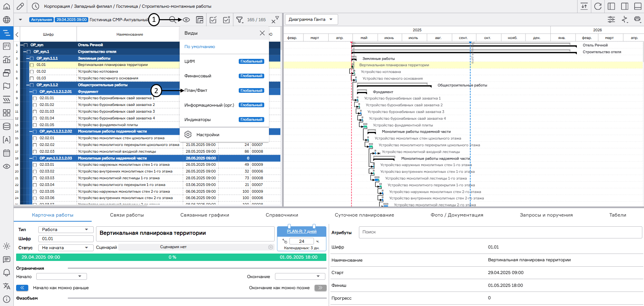Screen dimensions: 644x306
Task: Click the filter funnel icon
Action: coord(239,20)
